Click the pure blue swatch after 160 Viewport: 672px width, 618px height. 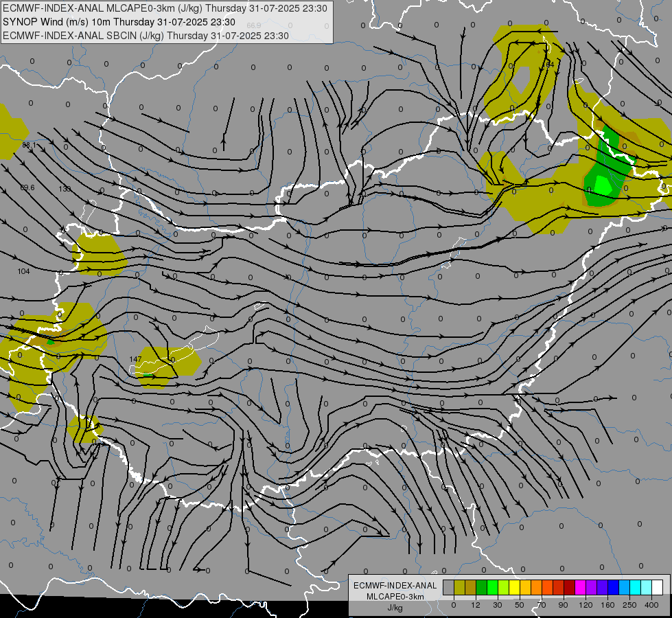click(613, 587)
